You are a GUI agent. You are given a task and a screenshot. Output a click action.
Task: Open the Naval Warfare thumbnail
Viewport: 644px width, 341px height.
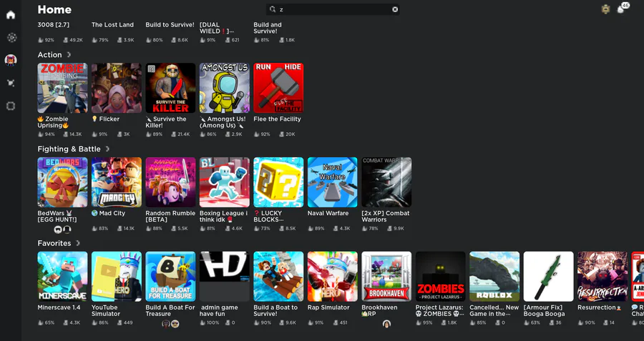(333, 182)
